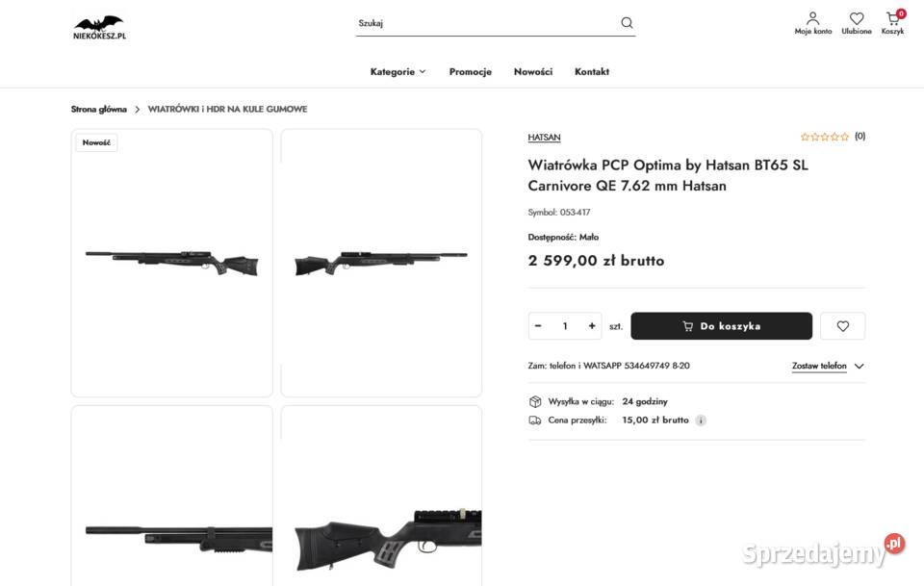Open the first rifle product thumbnail
Screen dimensions: 924x586
point(171,263)
